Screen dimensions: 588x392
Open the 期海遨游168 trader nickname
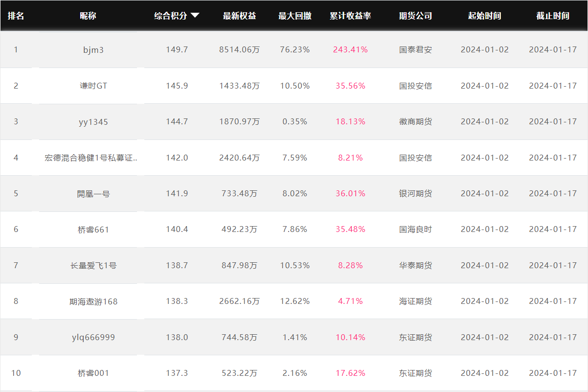(x=93, y=301)
